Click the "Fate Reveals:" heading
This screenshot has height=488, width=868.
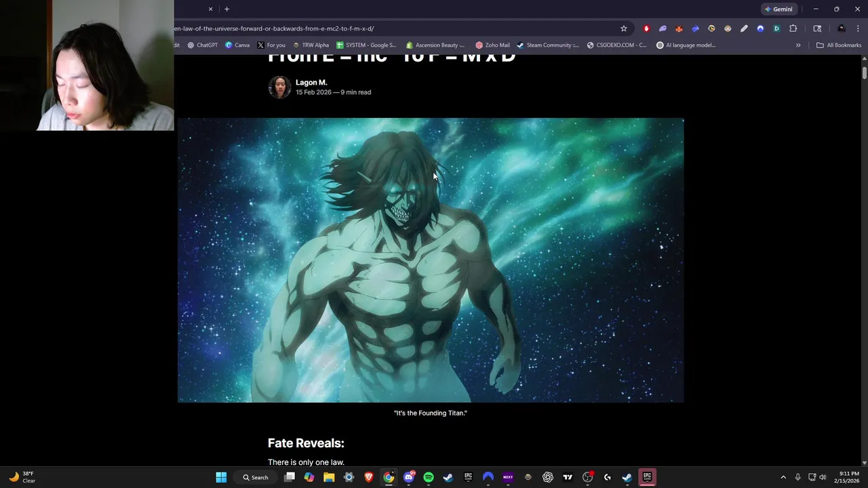pos(306,443)
